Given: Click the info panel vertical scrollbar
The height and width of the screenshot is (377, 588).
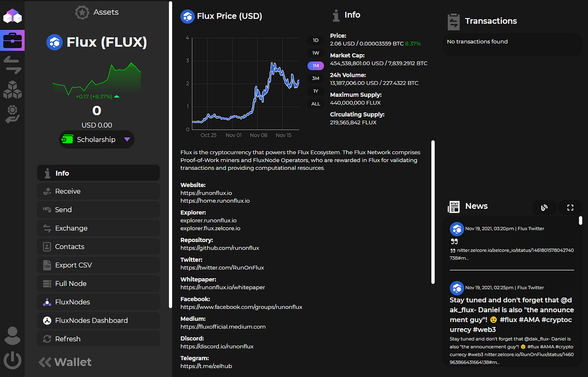Looking at the screenshot, I should 433,212.
